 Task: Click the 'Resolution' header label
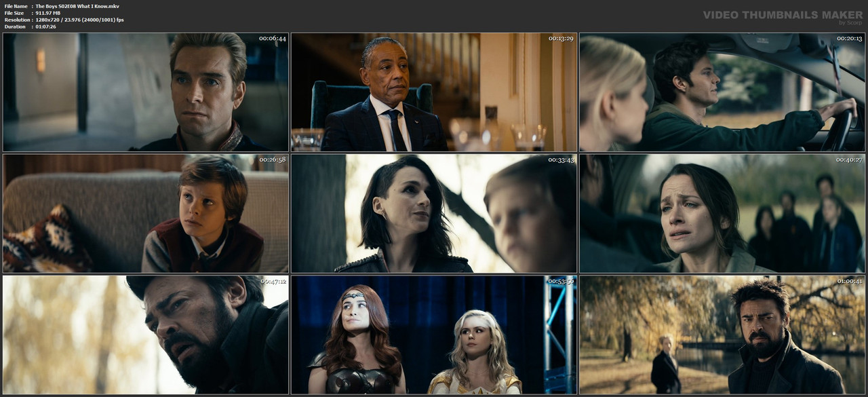coord(17,20)
